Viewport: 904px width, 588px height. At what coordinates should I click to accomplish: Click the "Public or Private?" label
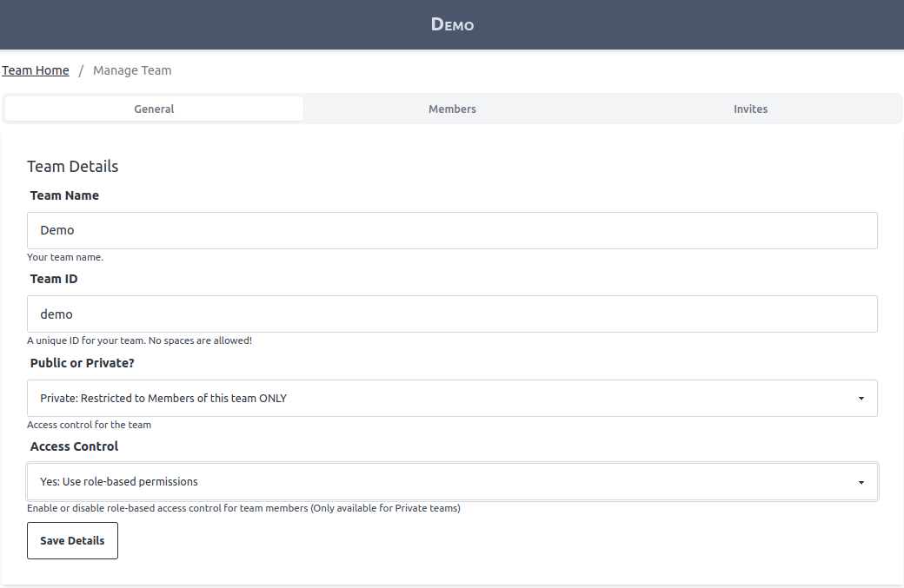pyautogui.click(x=83, y=363)
